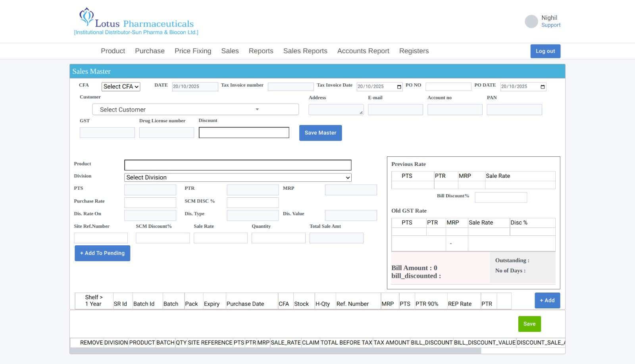The height and width of the screenshot is (364, 635).
Task: Click the green Save button
Action: tap(529, 324)
